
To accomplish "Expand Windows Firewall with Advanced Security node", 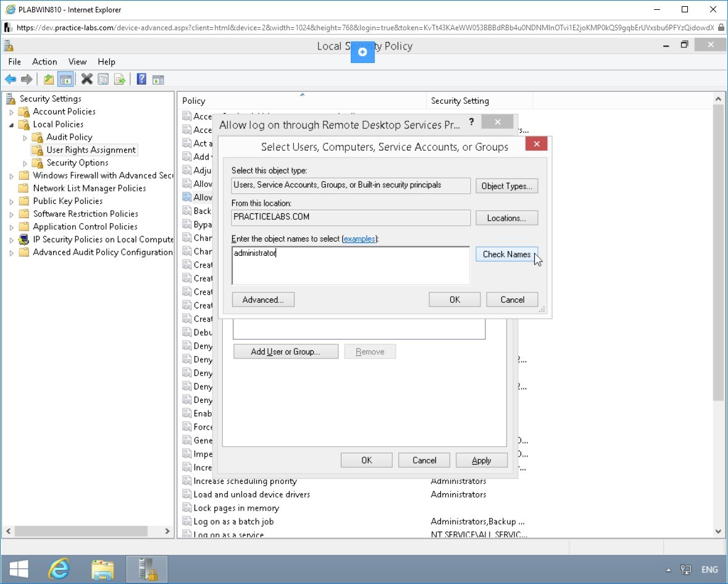I will point(12,176).
